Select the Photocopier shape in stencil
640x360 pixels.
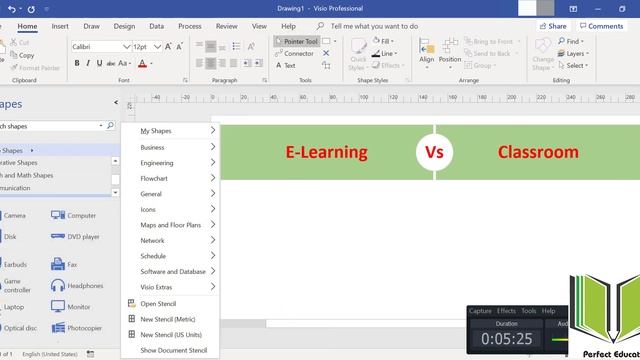coord(77,328)
